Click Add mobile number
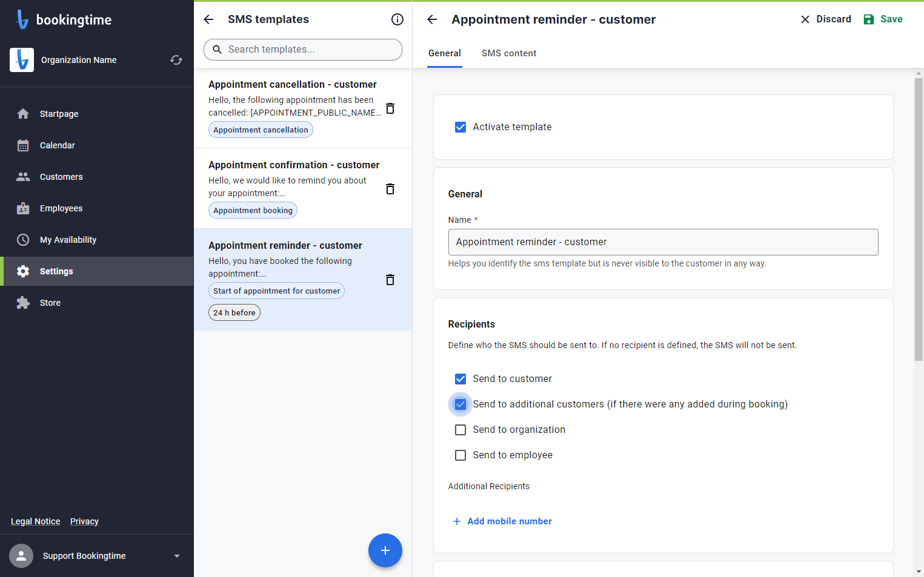924x577 pixels. coord(502,521)
